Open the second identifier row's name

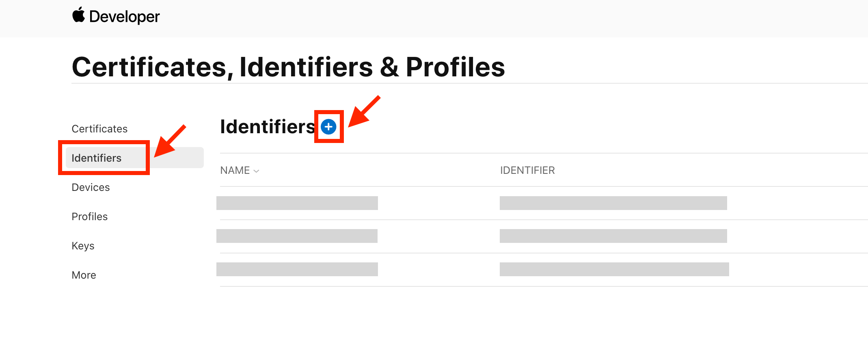click(297, 236)
